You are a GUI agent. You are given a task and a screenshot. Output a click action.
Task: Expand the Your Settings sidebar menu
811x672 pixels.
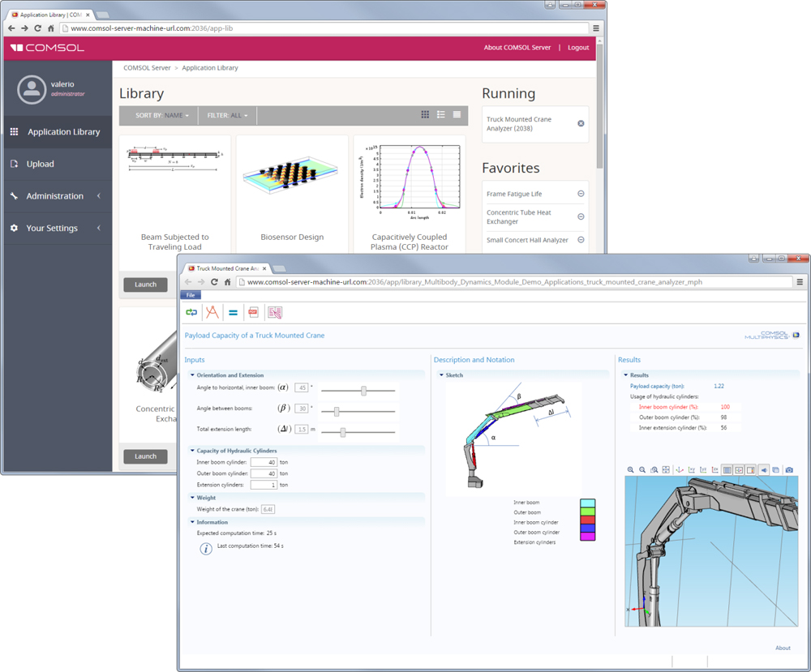point(58,228)
